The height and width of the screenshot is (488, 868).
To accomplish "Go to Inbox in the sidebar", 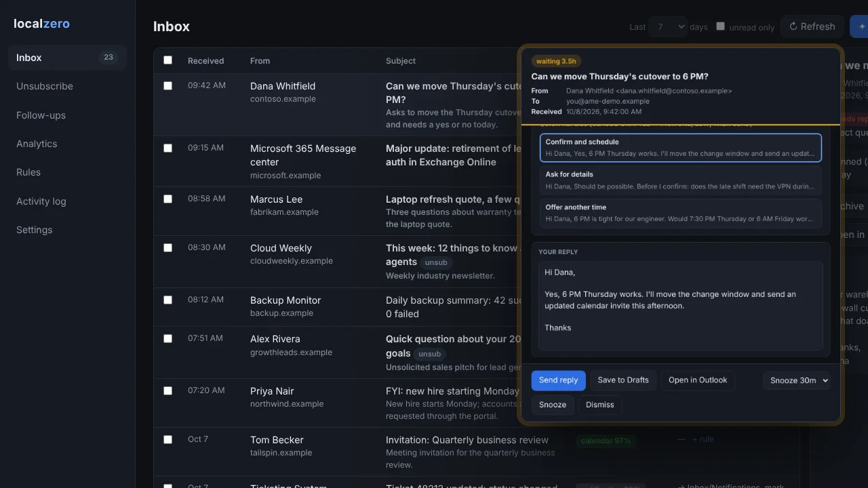I will pos(67,58).
